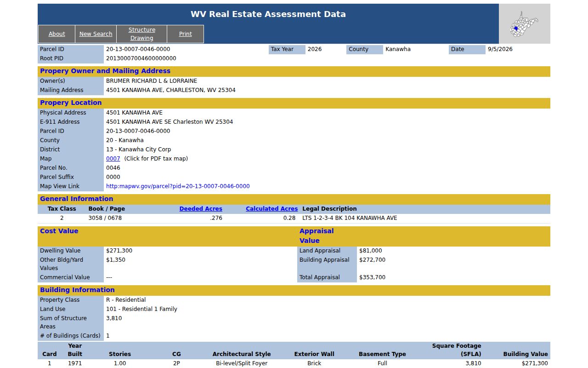Click the Root PID number value
The image size is (588, 368).
[x=141, y=58]
